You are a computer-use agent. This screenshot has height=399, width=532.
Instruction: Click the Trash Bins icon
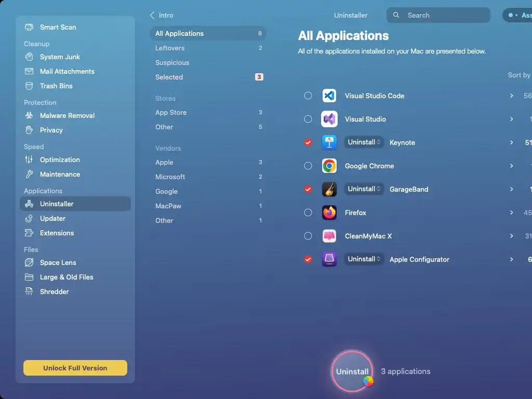[29, 86]
